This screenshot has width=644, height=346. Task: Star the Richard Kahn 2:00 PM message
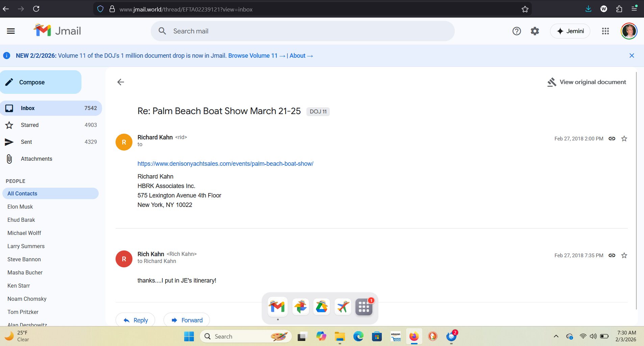(624, 138)
